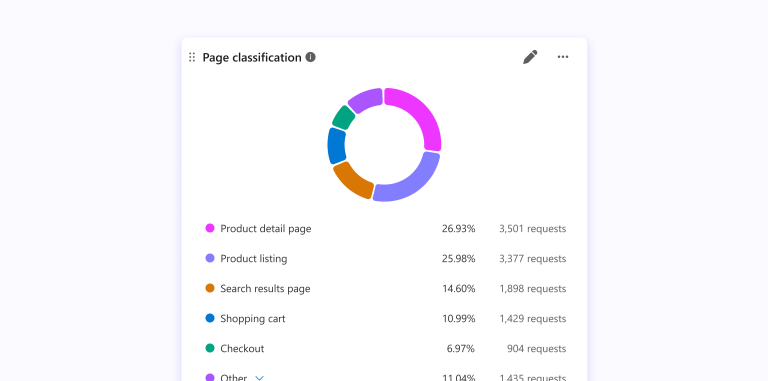Click the Page classification title
The width and height of the screenshot is (768, 381).
[252, 57]
